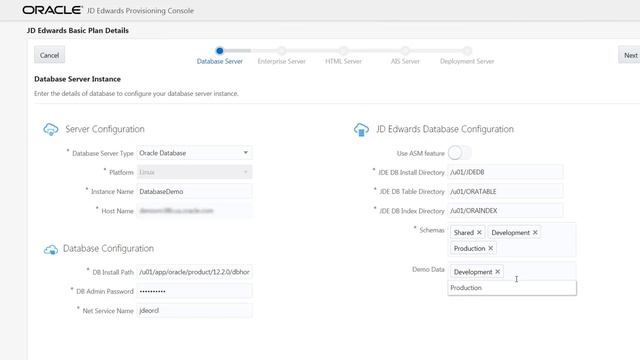
Task: Click the Production schema tag label
Action: (469, 248)
